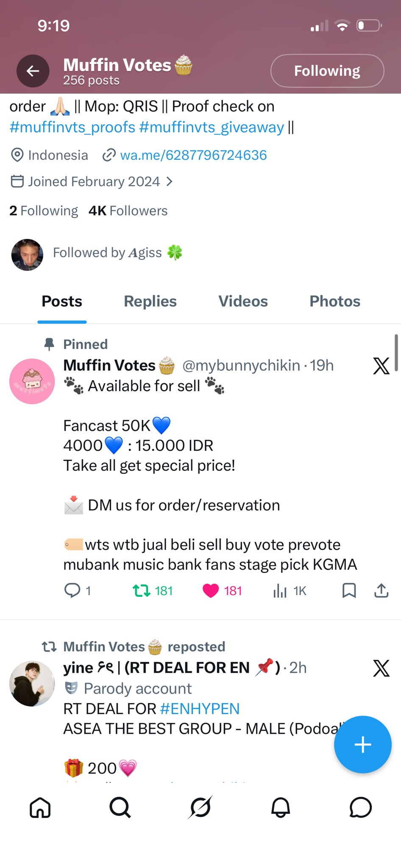Screen dimensions: 401x868
Task: Open the #muffinvts_proofs hashtag
Action: [x=72, y=127]
